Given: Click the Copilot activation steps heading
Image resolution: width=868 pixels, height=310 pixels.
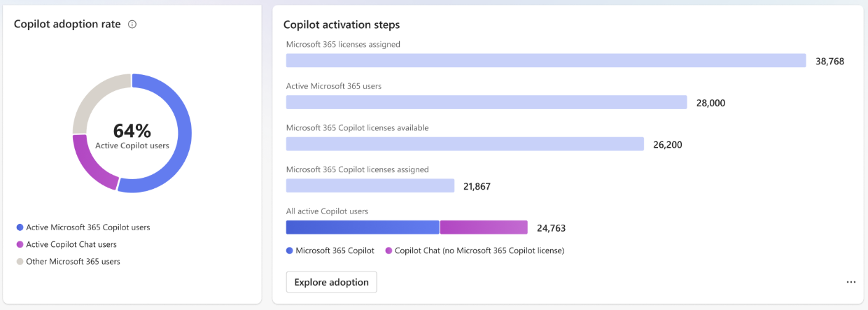Looking at the screenshot, I should click(x=342, y=24).
